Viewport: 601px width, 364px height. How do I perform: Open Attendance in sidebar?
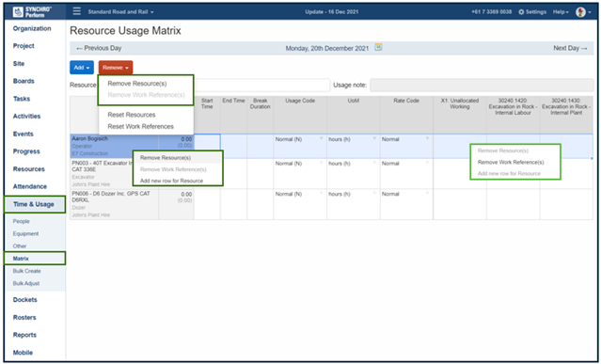(30, 186)
